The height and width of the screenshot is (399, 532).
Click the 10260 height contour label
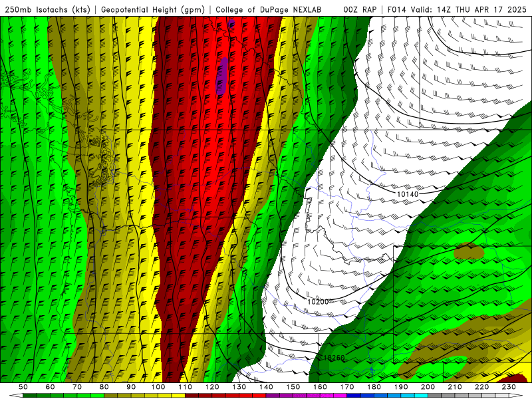click(334, 358)
